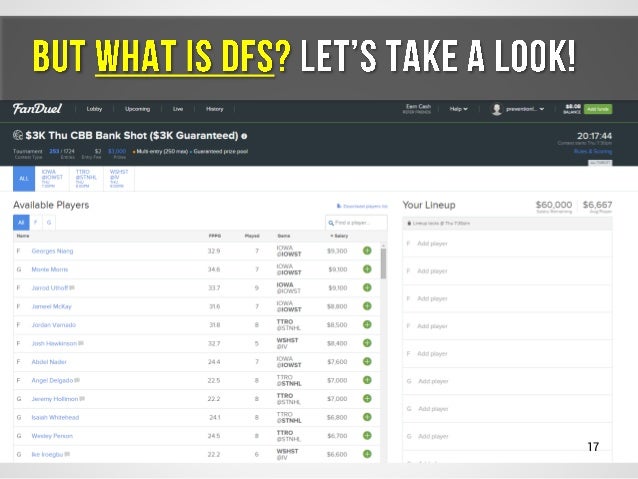Select the IOWA @ IOWST game tab

click(52, 178)
